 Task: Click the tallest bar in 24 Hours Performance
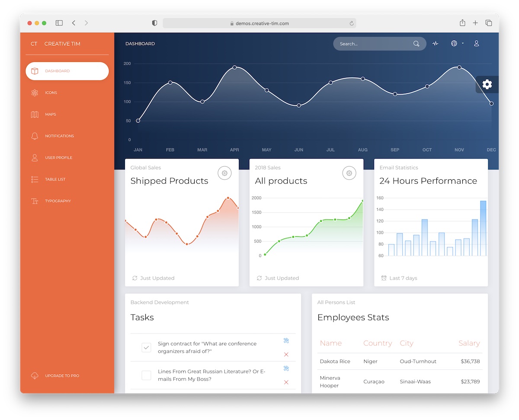[483, 228]
